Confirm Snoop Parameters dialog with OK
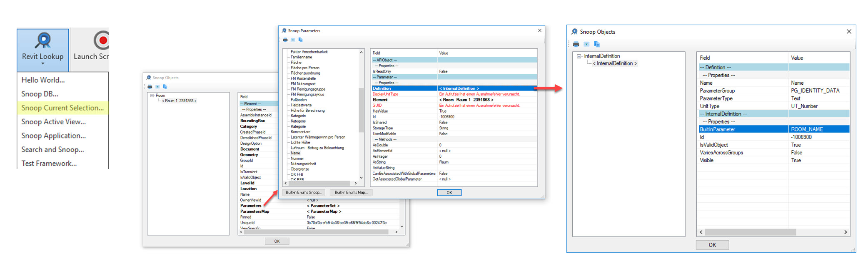This screenshot has height=267, width=868. tap(449, 192)
